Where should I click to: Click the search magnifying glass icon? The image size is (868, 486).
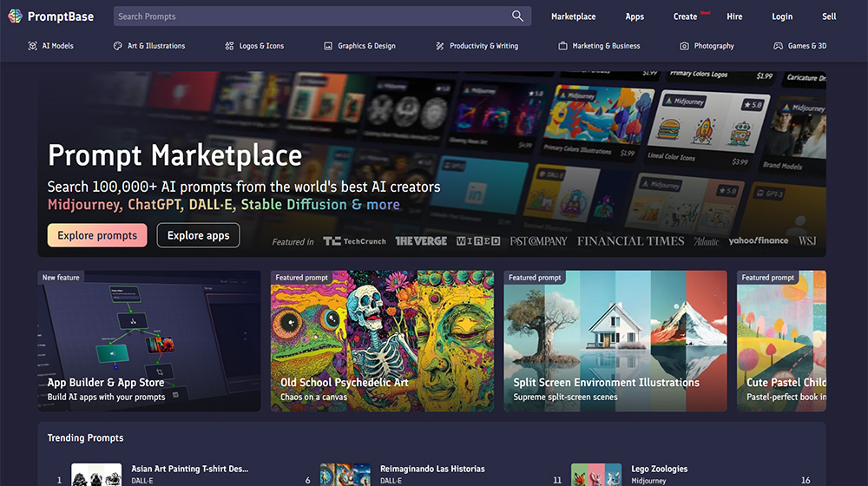click(x=517, y=16)
